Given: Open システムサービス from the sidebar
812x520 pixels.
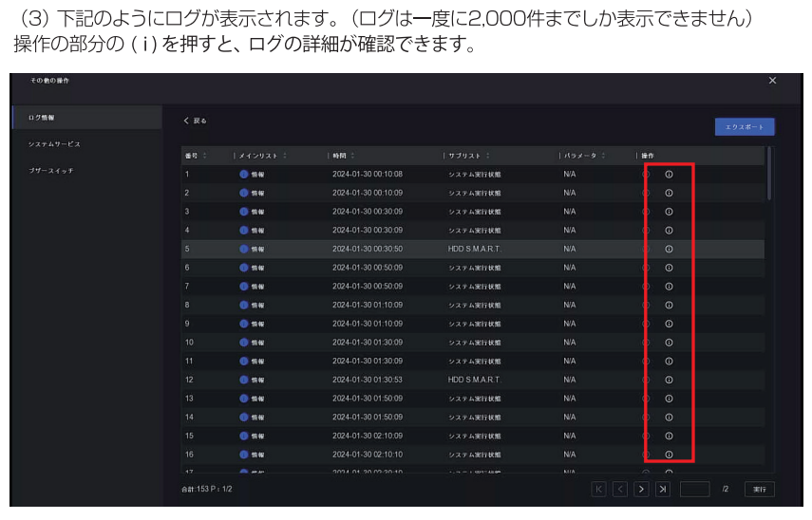Looking at the screenshot, I should [x=54, y=144].
